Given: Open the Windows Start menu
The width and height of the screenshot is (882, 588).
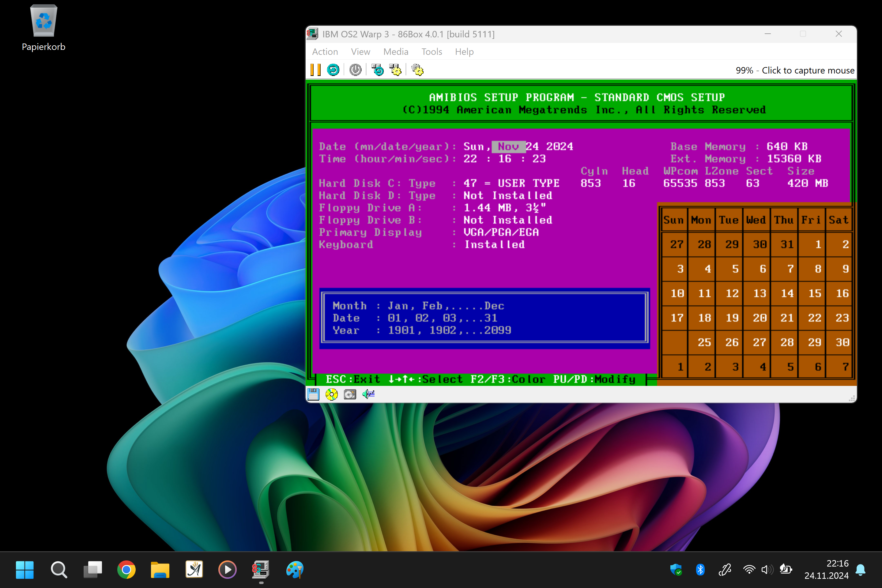Looking at the screenshot, I should click(x=25, y=570).
